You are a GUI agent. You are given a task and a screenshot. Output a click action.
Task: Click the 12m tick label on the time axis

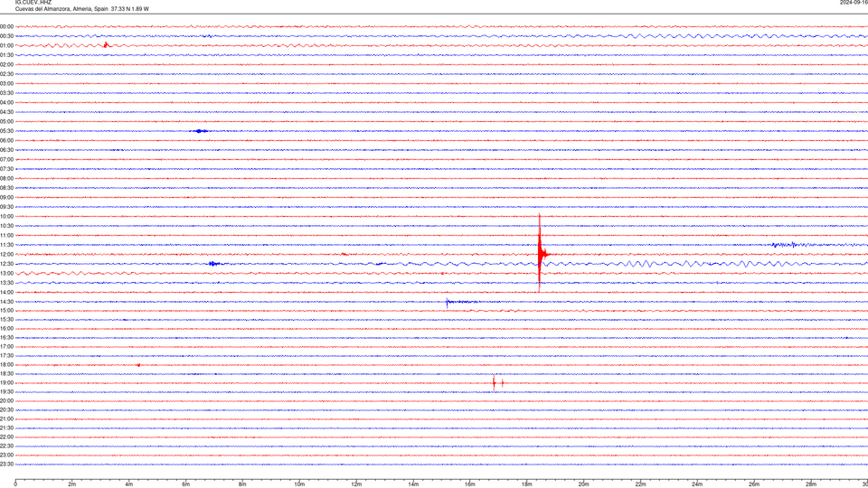[356, 484]
